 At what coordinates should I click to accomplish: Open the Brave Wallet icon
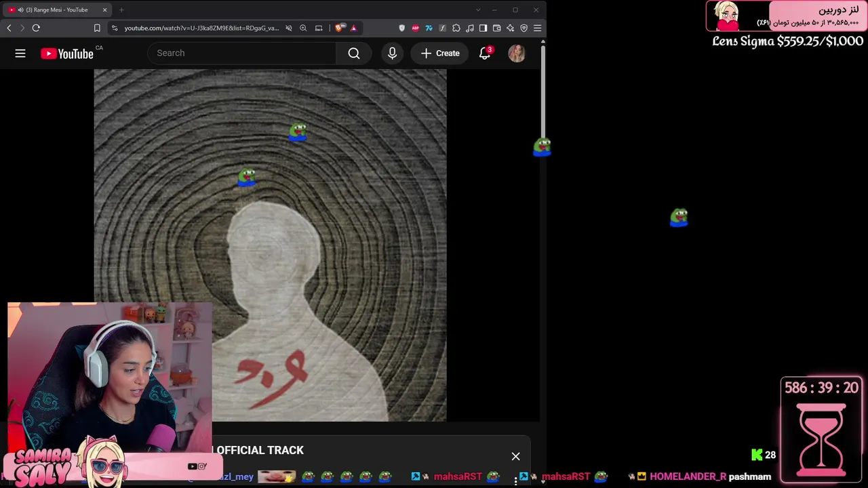(x=496, y=28)
